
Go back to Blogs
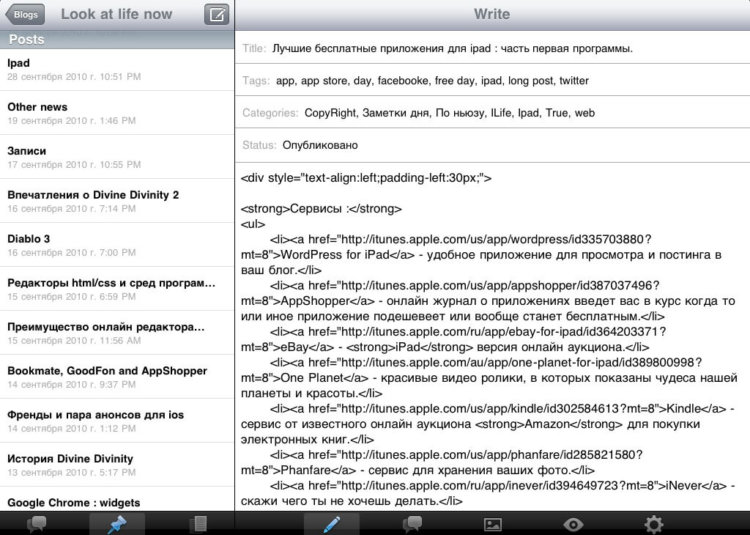click(25, 14)
